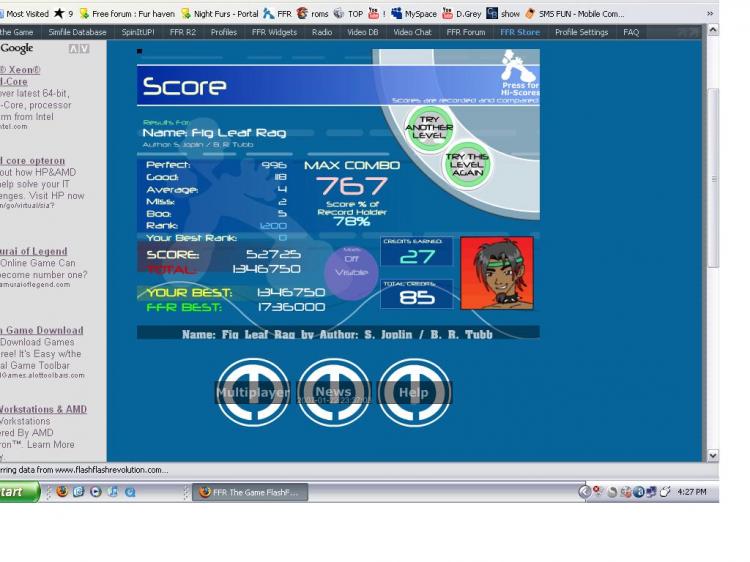
Task: Open the 'Vorkstations & AMD' ad link
Action: tap(43, 409)
